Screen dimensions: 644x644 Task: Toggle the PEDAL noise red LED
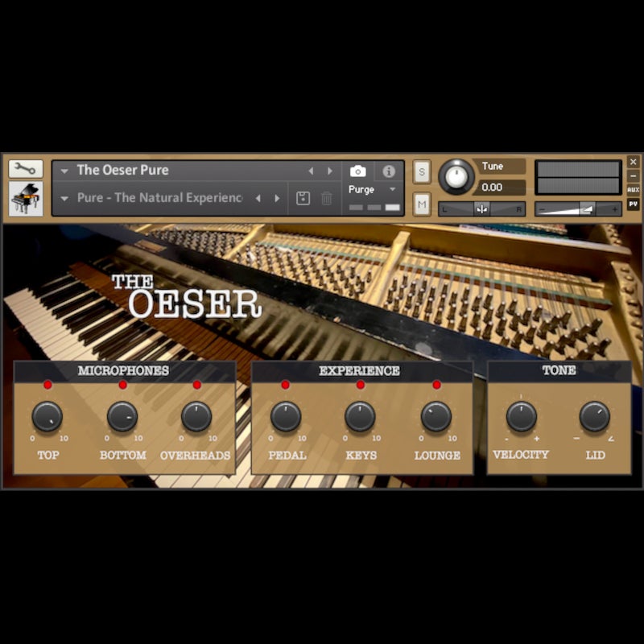pos(286,385)
